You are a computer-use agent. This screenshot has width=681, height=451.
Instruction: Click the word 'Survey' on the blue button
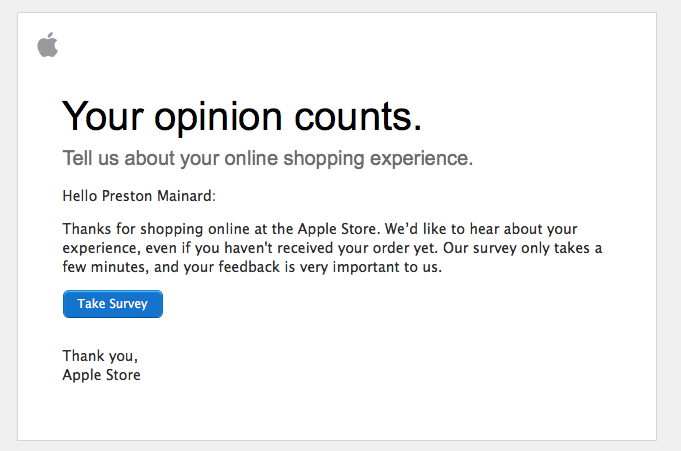[129, 304]
